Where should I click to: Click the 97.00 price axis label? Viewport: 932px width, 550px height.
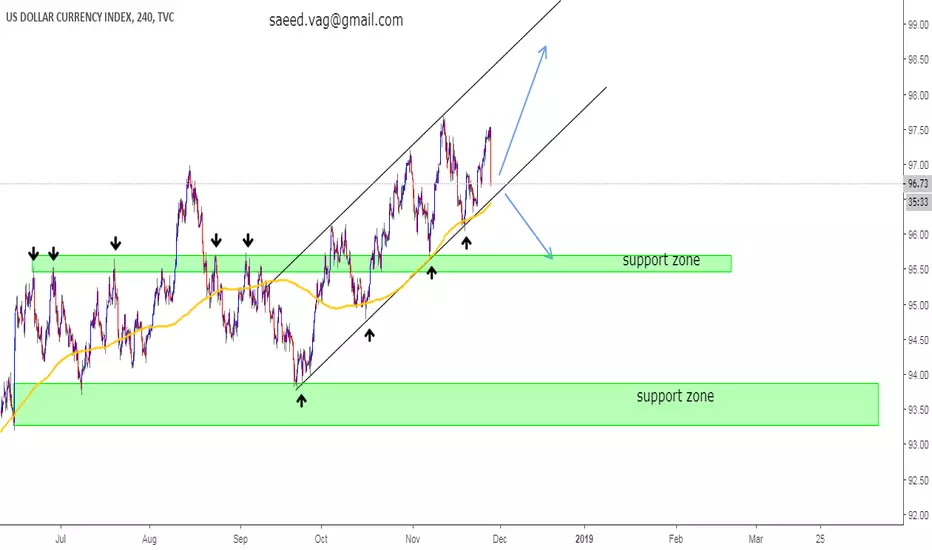click(x=917, y=165)
